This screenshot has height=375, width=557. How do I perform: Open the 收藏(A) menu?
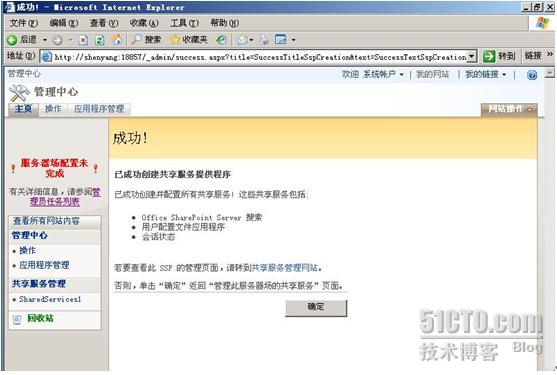144,23
